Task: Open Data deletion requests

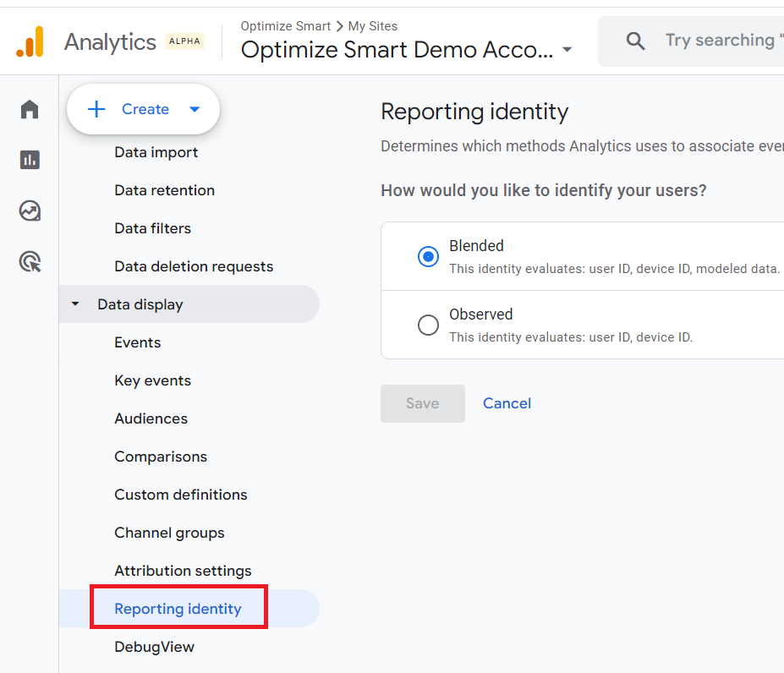Action: [194, 266]
